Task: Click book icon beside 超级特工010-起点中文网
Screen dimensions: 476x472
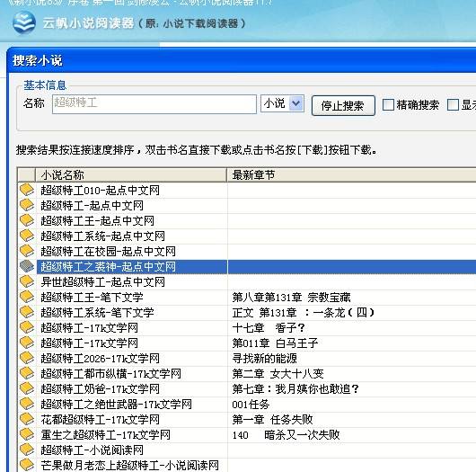Action: pos(27,190)
